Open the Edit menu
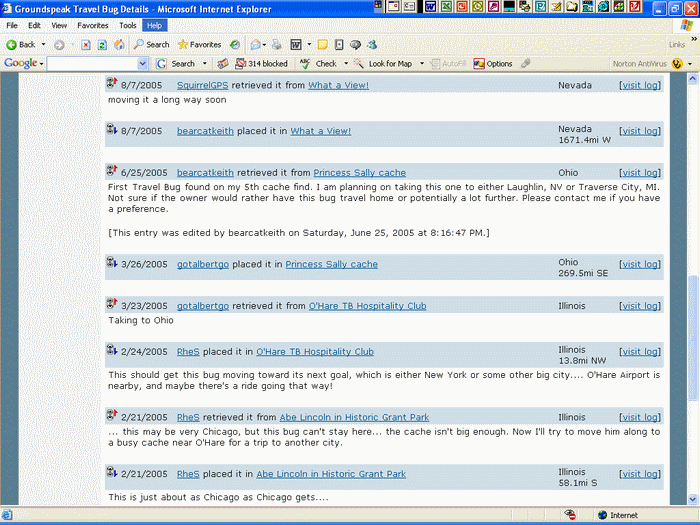700x525 pixels. coord(34,25)
